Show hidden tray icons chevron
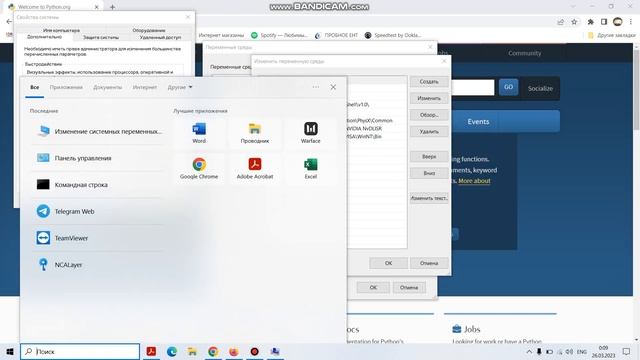The height and width of the screenshot is (360, 640). (529, 351)
